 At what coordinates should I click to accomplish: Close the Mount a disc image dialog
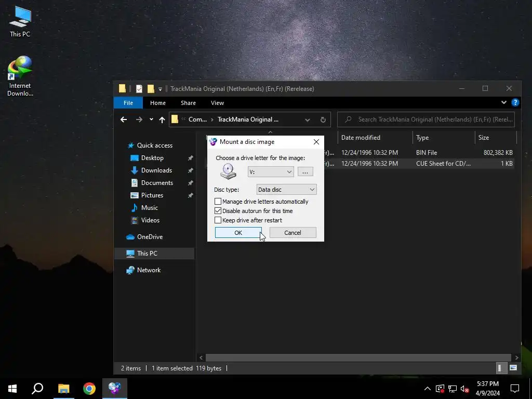(x=316, y=142)
